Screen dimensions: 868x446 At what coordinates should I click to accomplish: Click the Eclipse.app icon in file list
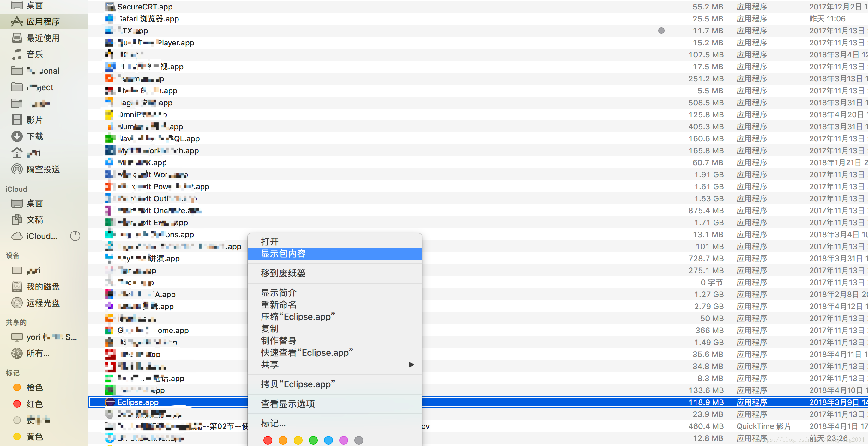(x=110, y=402)
